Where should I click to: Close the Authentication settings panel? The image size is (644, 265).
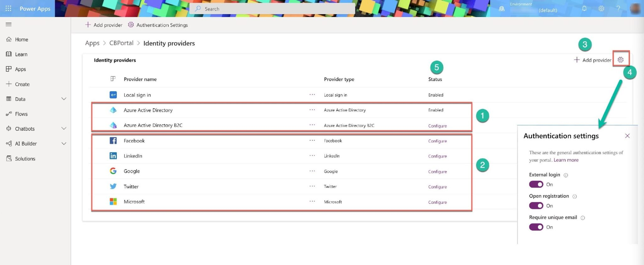627,136
